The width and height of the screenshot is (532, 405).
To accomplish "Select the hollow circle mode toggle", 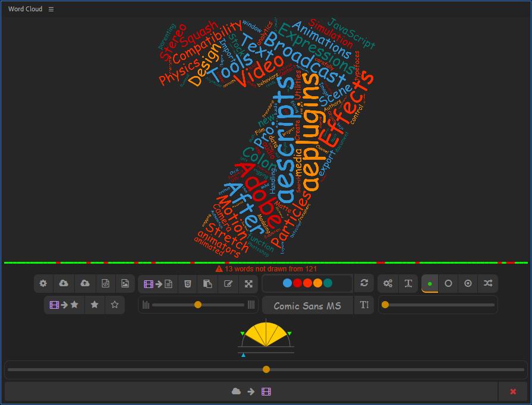I will tap(448, 283).
